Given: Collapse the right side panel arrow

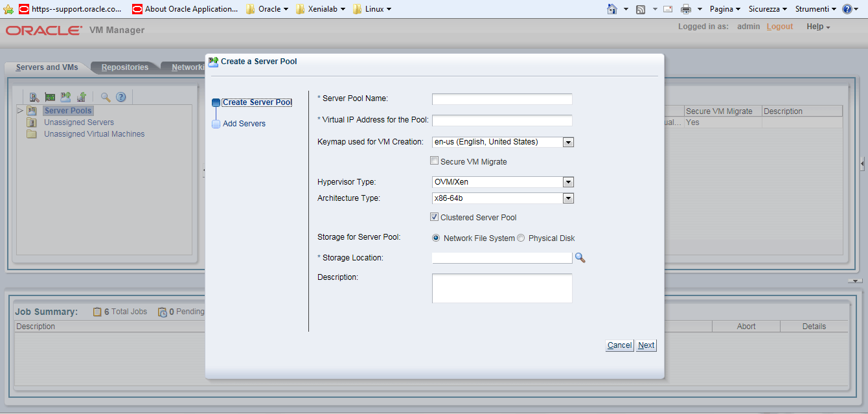Looking at the screenshot, I should [862, 164].
